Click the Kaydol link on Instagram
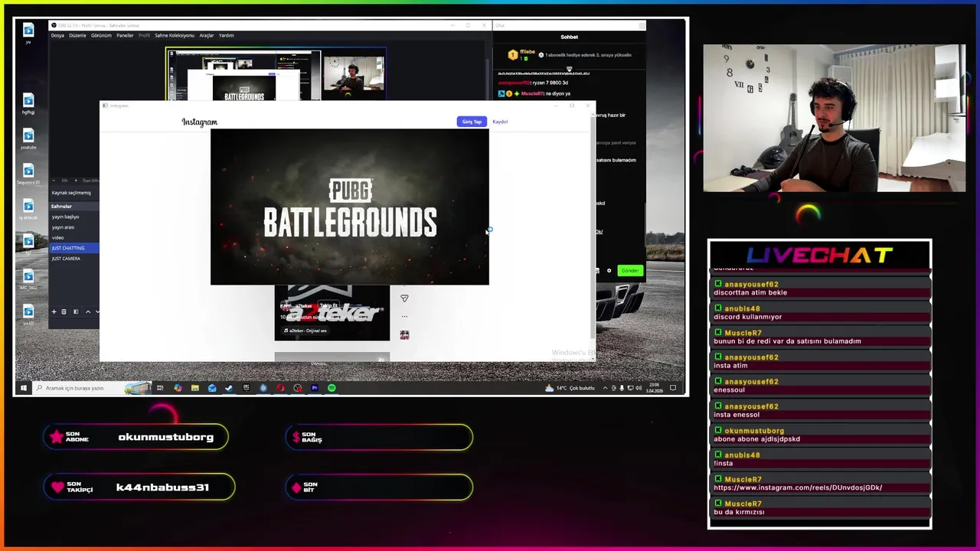 coord(500,122)
